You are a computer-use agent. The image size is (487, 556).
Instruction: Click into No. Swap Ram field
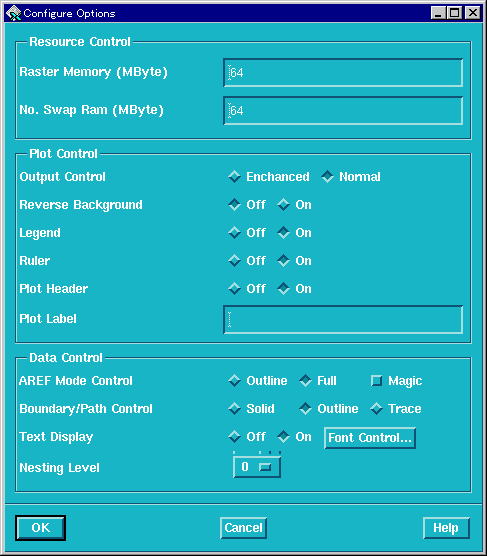point(343,111)
